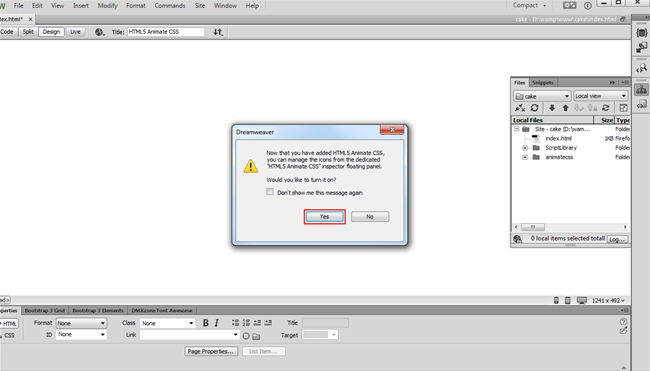Click the Size column header
Viewport: 650px width, 371px height.
coord(604,120)
